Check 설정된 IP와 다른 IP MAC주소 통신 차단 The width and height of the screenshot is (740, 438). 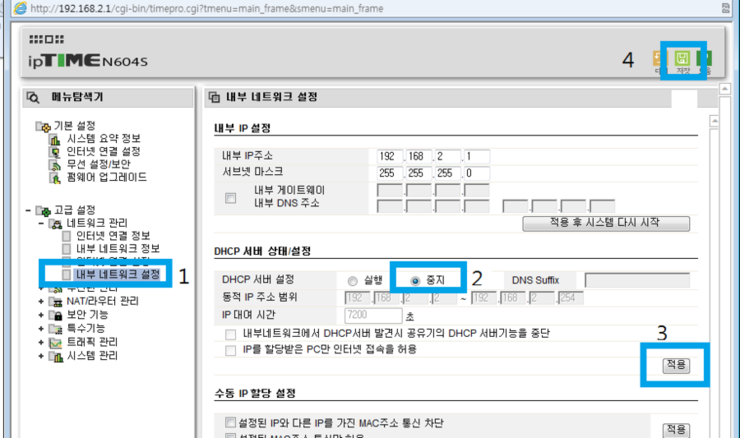pos(230,422)
